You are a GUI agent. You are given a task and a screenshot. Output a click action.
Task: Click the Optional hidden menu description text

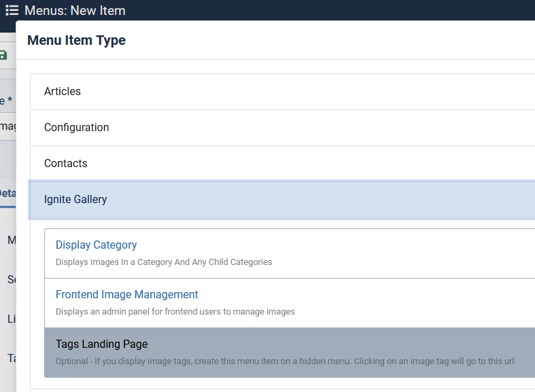pyautogui.click(x=284, y=361)
